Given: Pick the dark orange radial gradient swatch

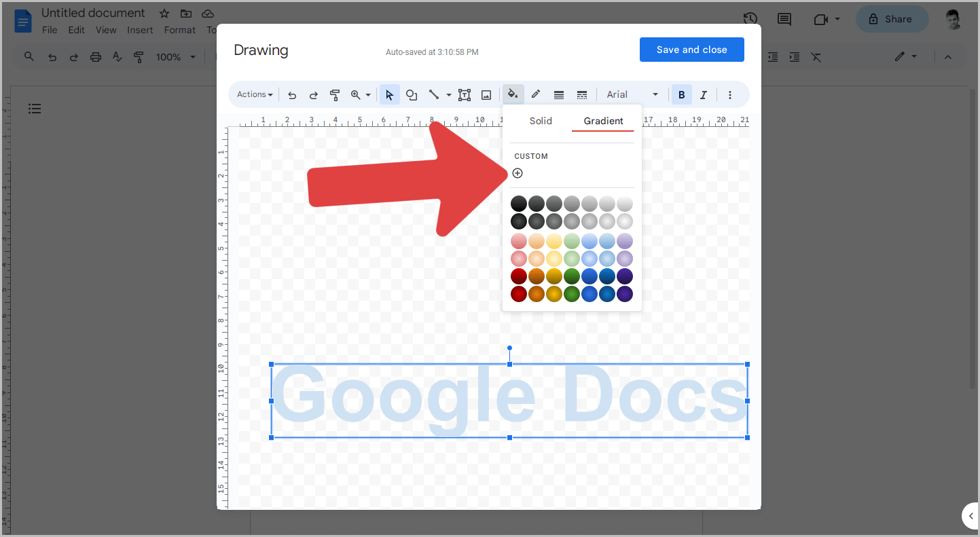Looking at the screenshot, I should tap(537, 294).
